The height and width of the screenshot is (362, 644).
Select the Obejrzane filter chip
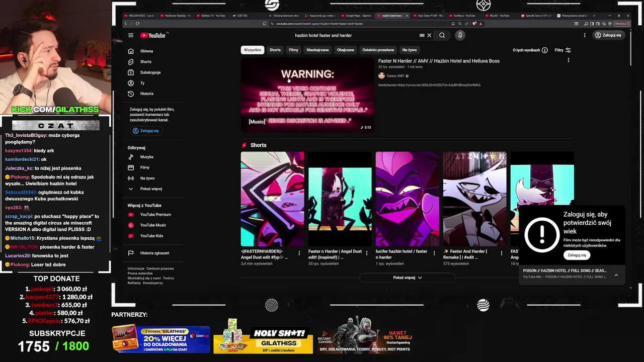[346, 50]
